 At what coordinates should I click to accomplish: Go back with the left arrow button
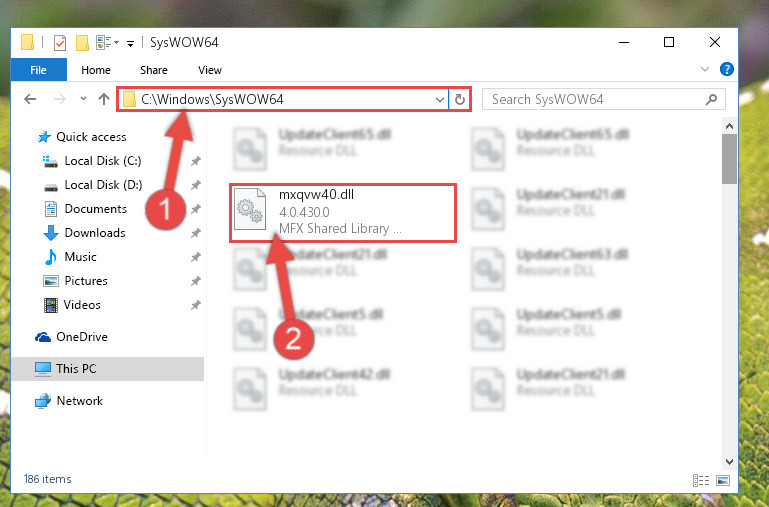30,100
